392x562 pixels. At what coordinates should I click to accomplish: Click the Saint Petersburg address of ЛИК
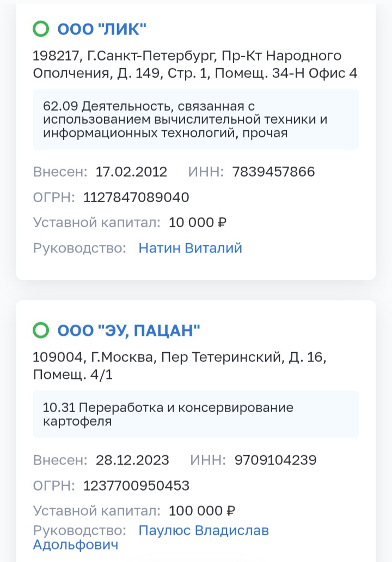195,64
